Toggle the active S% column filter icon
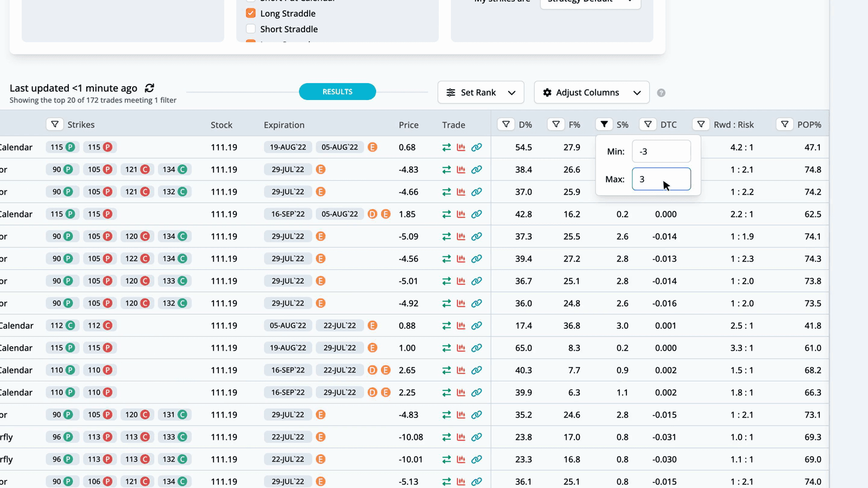The height and width of the screenshot is (488, 868). (x=603, y=124)
